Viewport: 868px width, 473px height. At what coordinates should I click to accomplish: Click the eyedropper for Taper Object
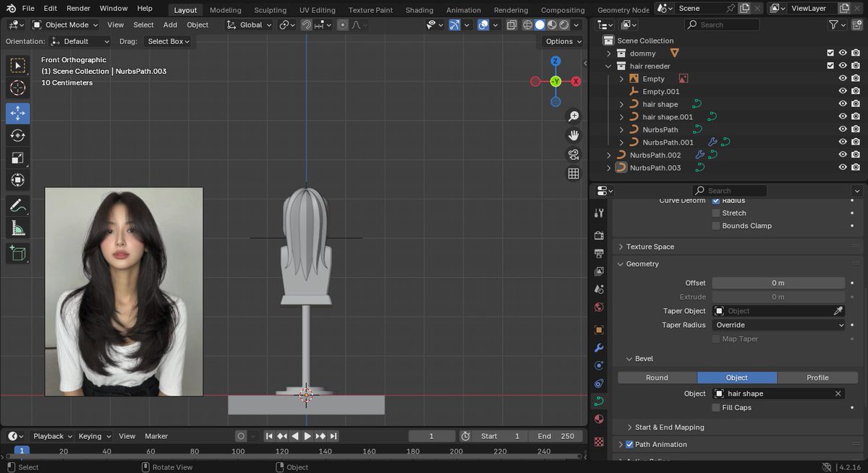(x=838, y=311)
